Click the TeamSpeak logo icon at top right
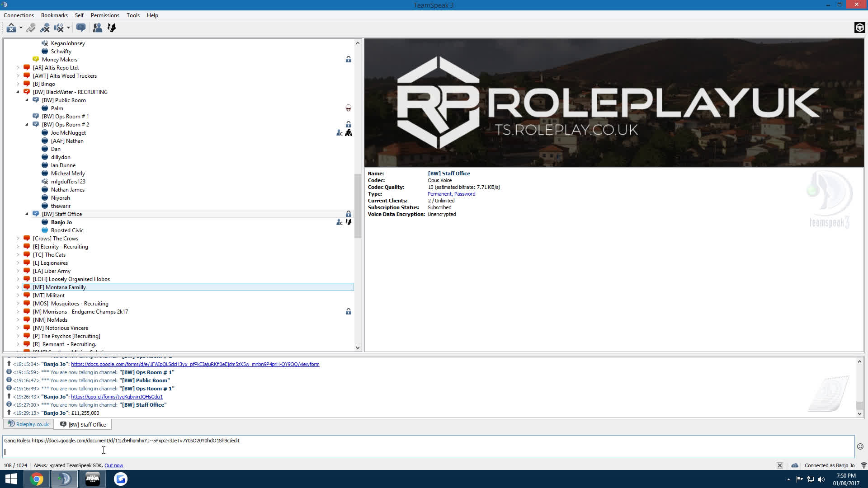 [x=859, y=28]
